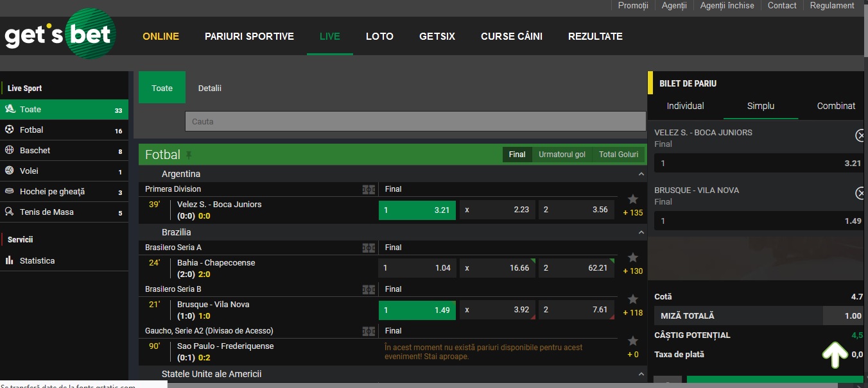The width and height of the screenshot is (868, 388).
Task: Click the Baschet basketball icon
Action: click(10, 150)
